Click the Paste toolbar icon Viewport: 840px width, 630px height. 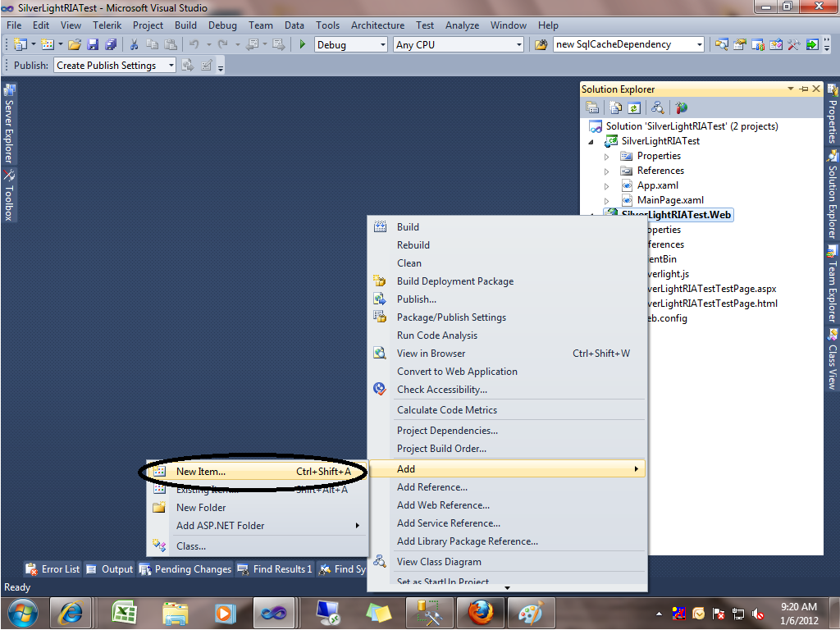click(x=172, y=44)
